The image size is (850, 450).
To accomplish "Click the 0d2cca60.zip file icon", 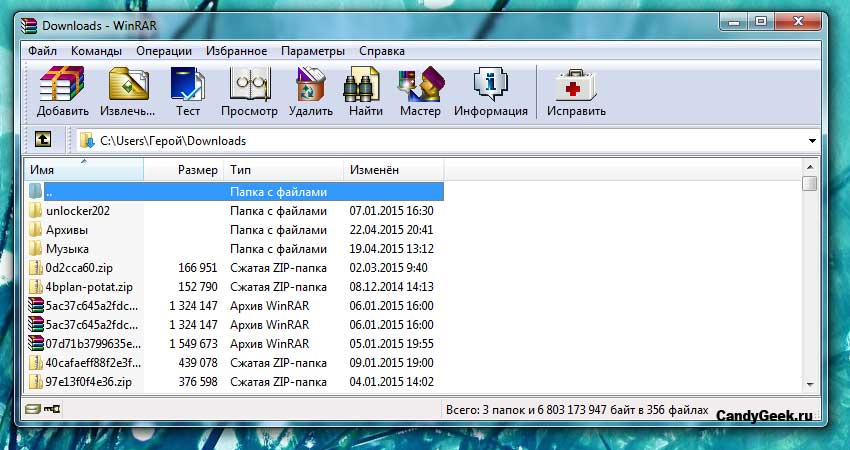I will (36, 267).
